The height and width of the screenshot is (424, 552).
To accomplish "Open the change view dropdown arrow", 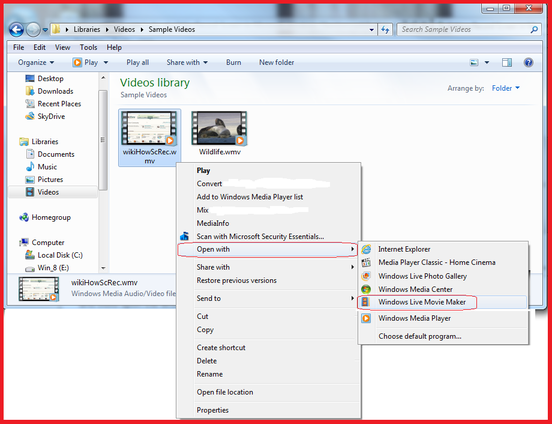I will coord(487,63).
